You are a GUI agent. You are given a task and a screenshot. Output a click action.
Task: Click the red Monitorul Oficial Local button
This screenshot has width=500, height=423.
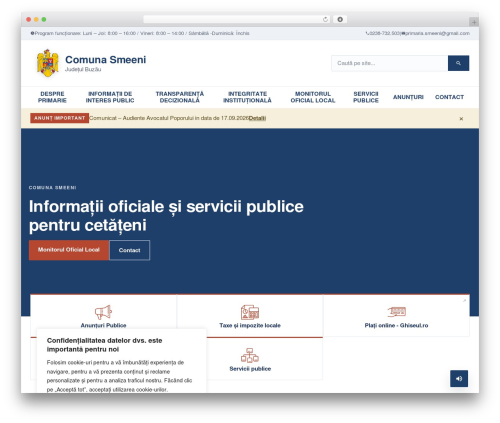69,250
